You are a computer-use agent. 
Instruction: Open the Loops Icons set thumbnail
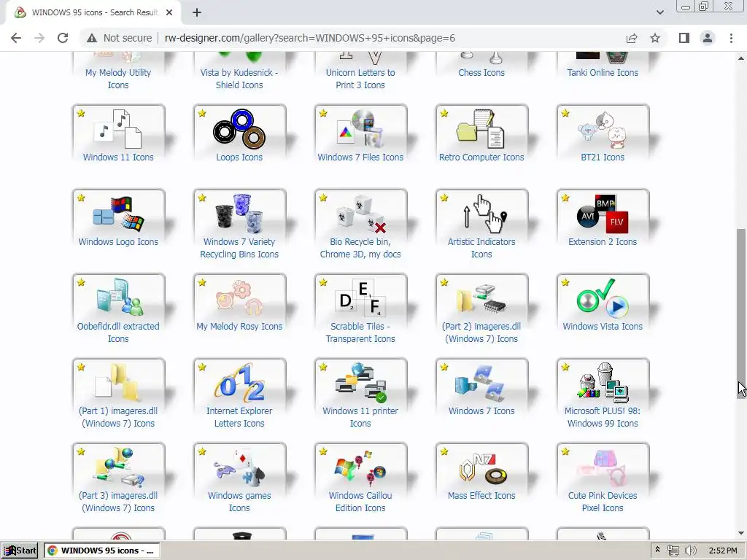point(239,128)
